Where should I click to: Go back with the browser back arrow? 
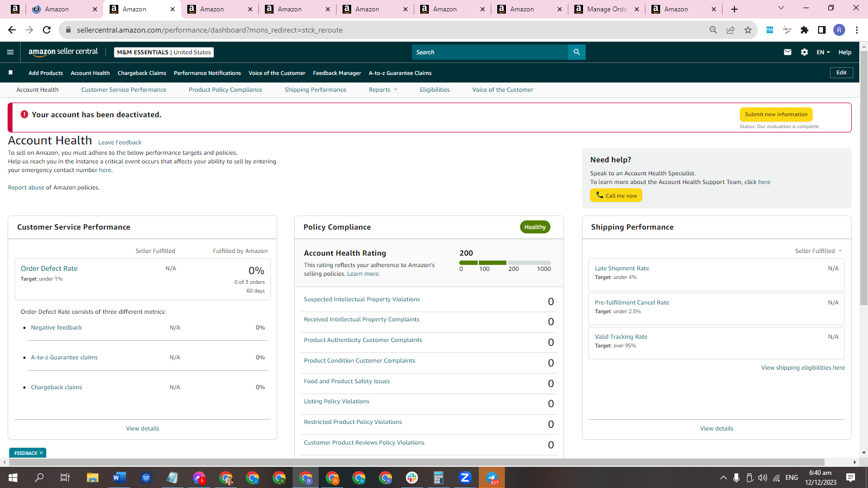(x=12, y=30)
